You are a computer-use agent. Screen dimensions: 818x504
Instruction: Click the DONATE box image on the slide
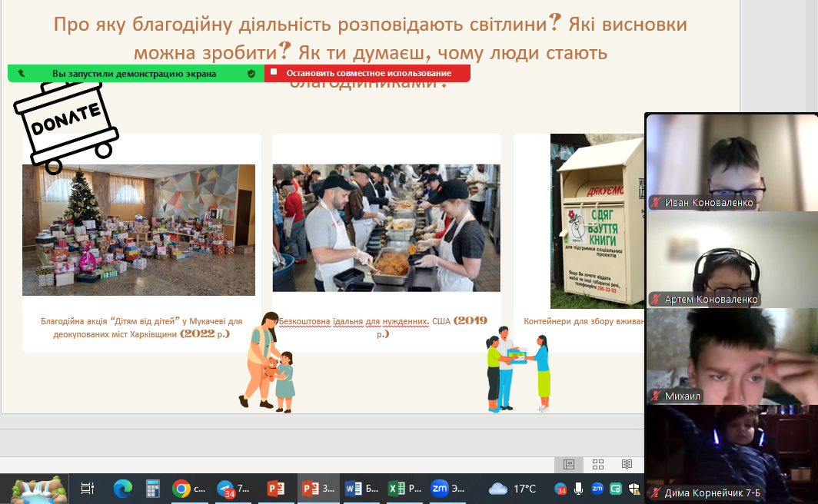66,128
